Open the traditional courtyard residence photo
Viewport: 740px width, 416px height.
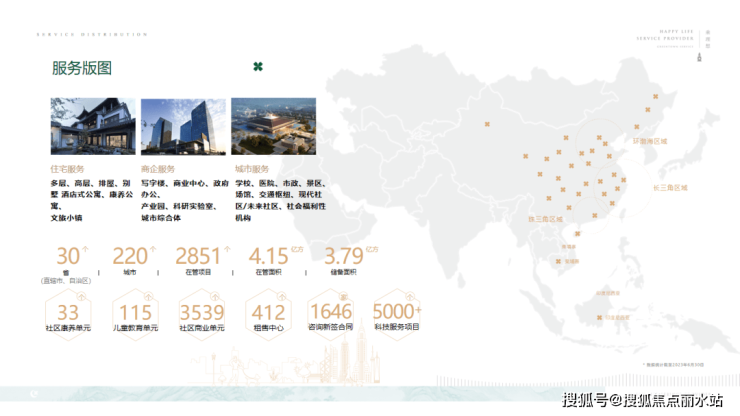[x=93, y=126]
